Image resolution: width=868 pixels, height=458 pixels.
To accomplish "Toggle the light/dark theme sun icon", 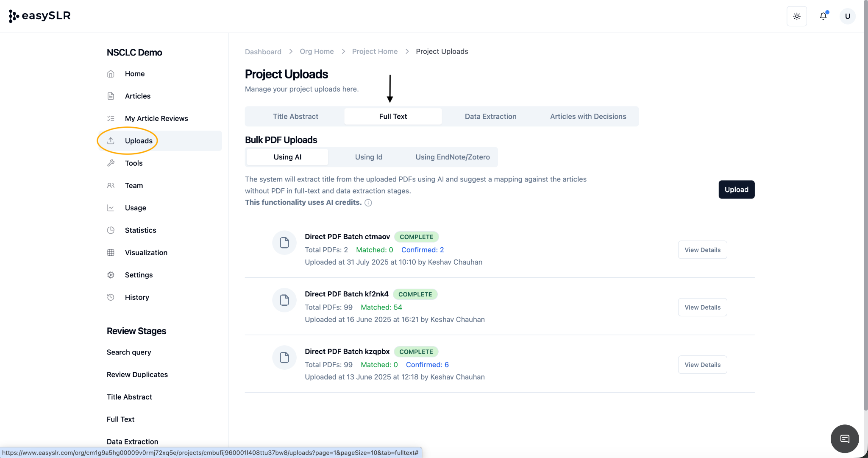I will coord(797,17).
